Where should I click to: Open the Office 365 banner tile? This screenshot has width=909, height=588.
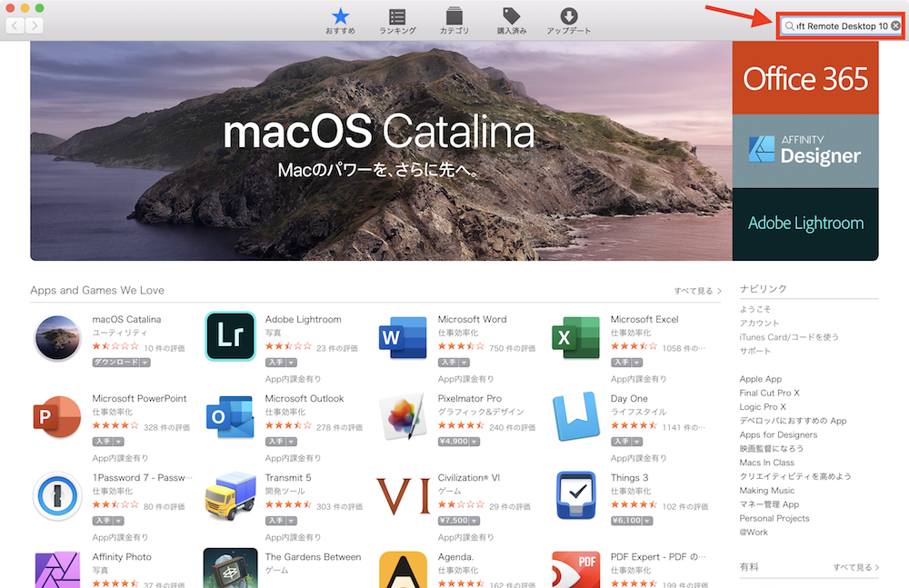coord(805,78)
